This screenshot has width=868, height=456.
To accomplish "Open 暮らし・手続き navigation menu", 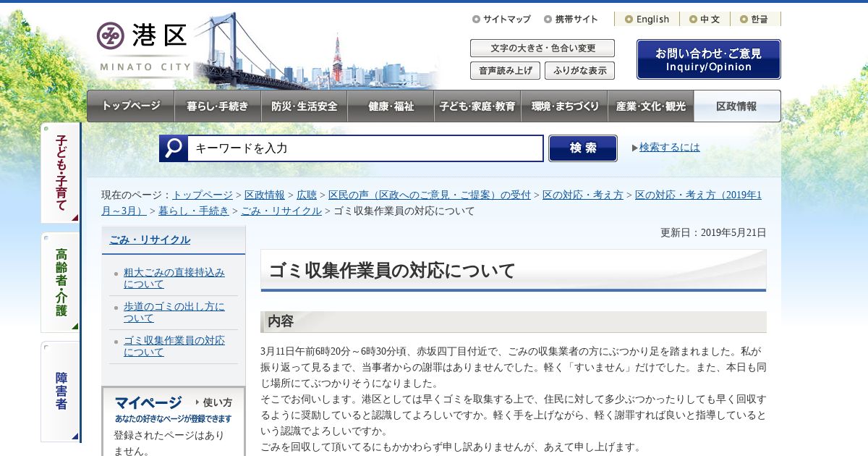I will coord(218,106).
